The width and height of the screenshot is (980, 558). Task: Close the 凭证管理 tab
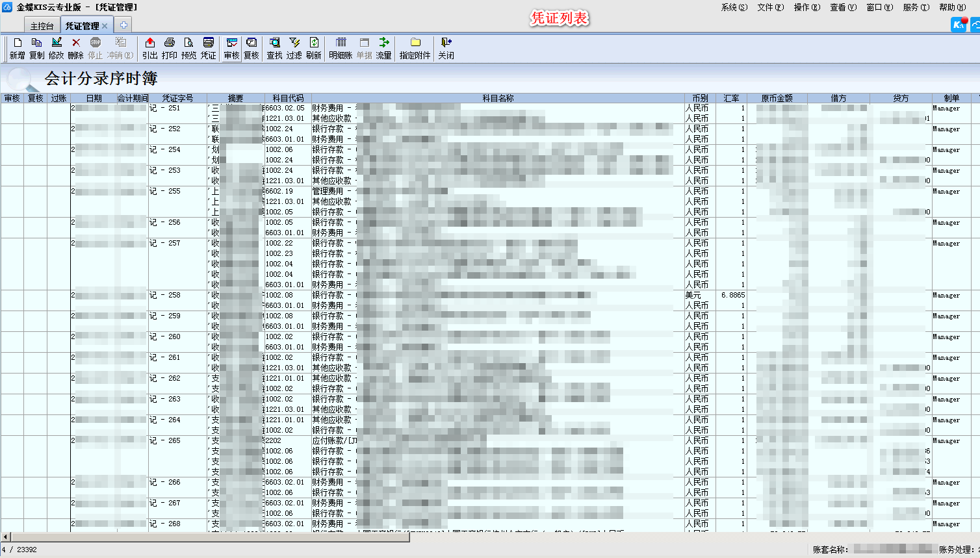point(105,26)
